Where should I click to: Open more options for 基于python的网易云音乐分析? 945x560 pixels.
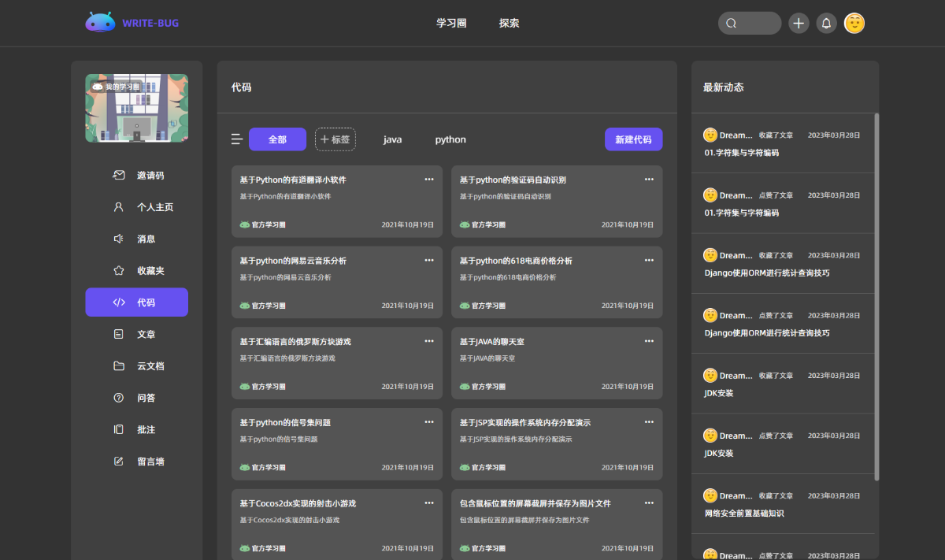[429, 260]
